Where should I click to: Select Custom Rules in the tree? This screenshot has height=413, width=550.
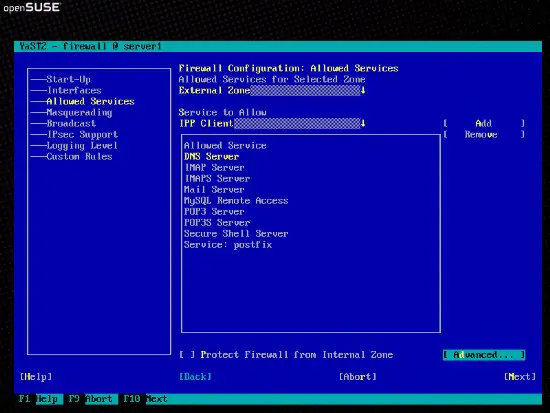[x=79, y=156]
